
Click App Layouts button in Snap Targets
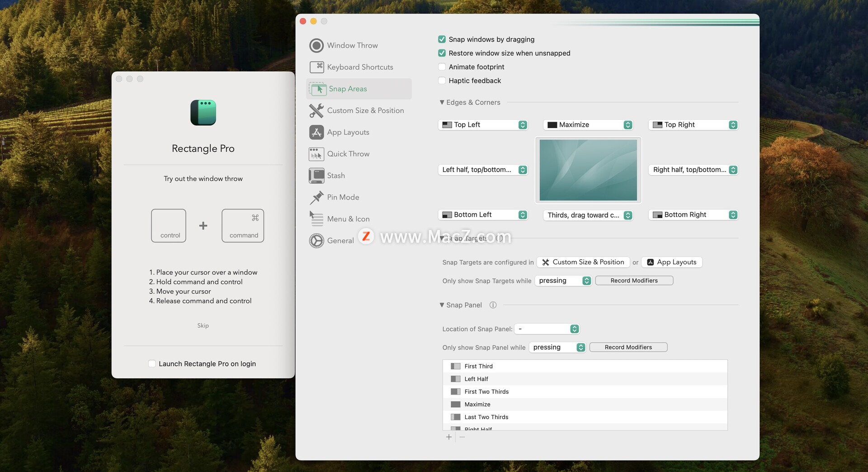(x=672, y=262)
